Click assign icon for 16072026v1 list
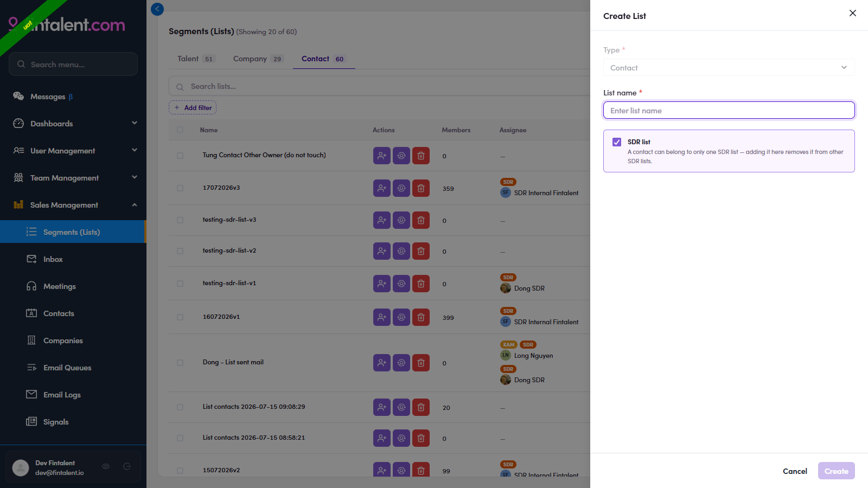Screen dimensions: 868x488 (x=401, y=317)
